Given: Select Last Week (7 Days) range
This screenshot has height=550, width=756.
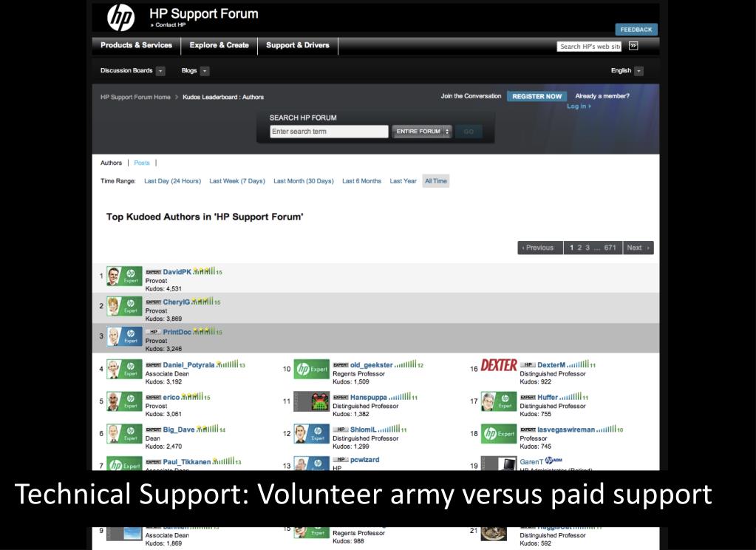Looking at the screenshot, I should click(237, 181).
